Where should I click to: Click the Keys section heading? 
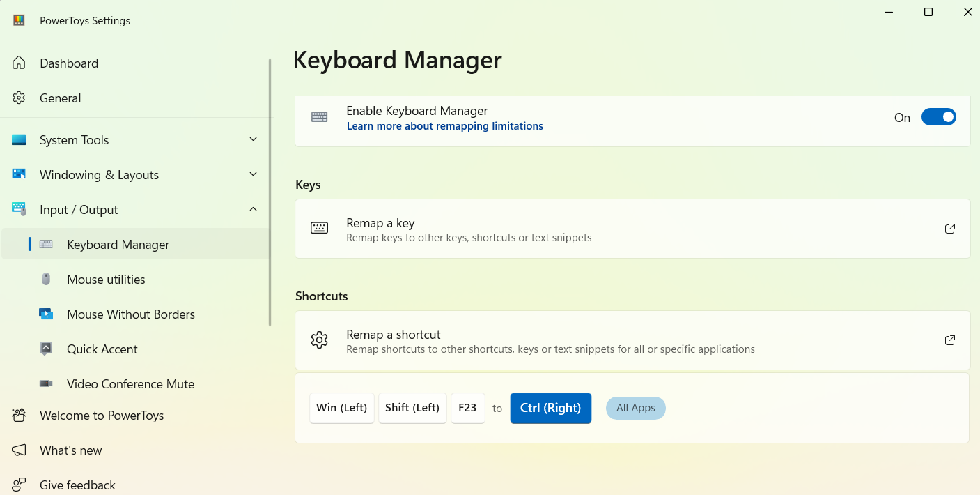pyautogui.click(x=308, y=185)
